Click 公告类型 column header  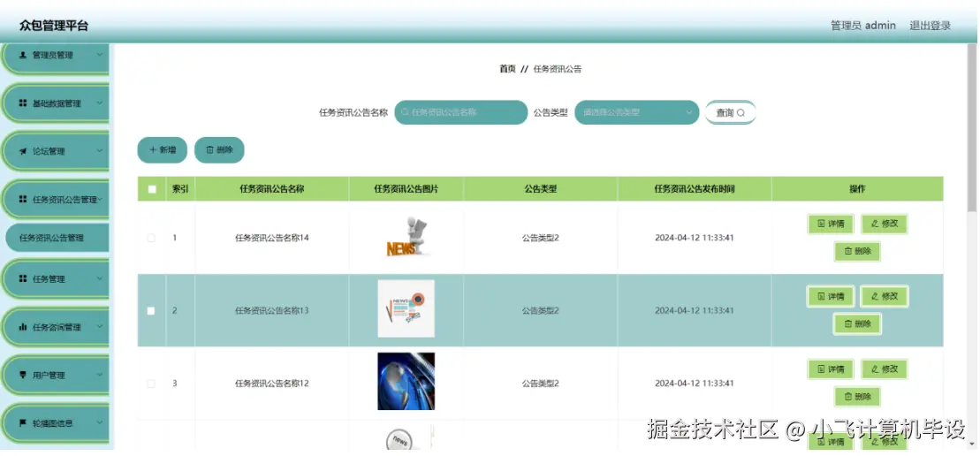click(541, 188)
